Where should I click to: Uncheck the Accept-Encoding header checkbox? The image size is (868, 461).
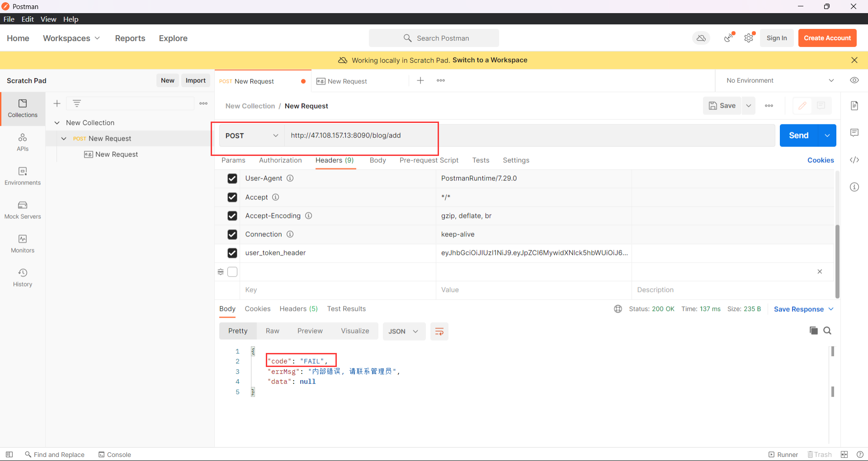point(232,216)
